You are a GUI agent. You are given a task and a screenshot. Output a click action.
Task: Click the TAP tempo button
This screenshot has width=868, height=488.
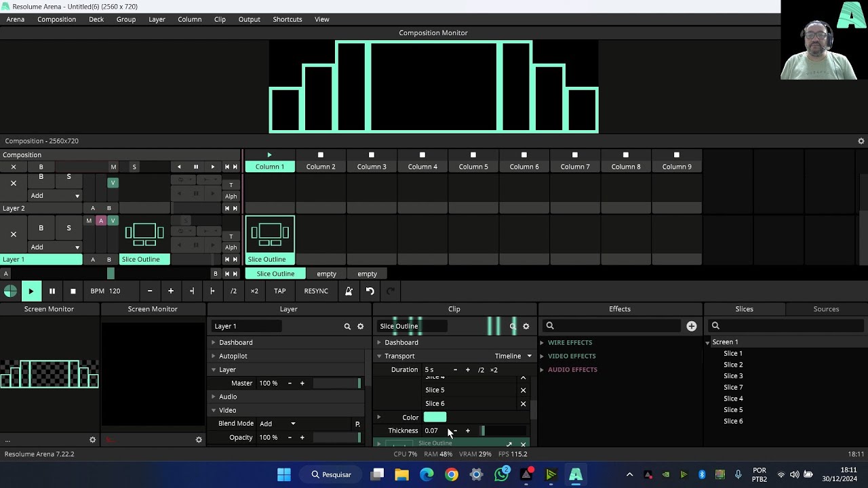279,291
